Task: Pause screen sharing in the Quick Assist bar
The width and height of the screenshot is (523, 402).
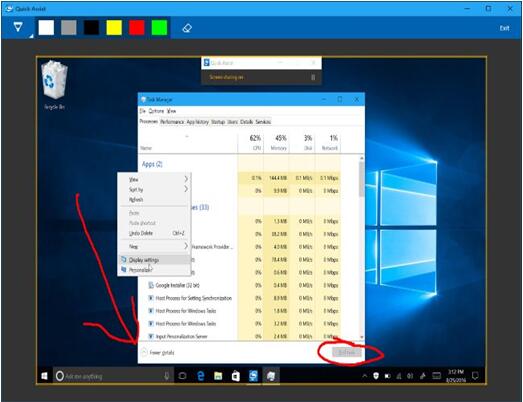Action: (313, 77)
